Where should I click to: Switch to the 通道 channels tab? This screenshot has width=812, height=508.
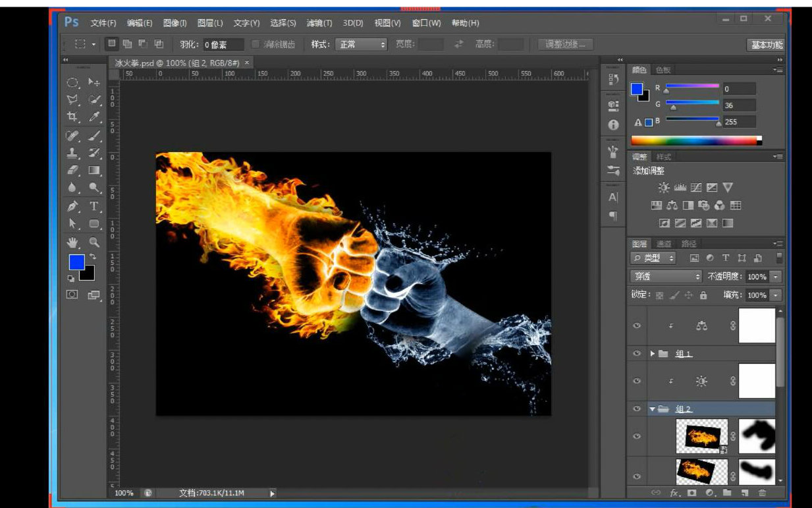tap(664, 243)
